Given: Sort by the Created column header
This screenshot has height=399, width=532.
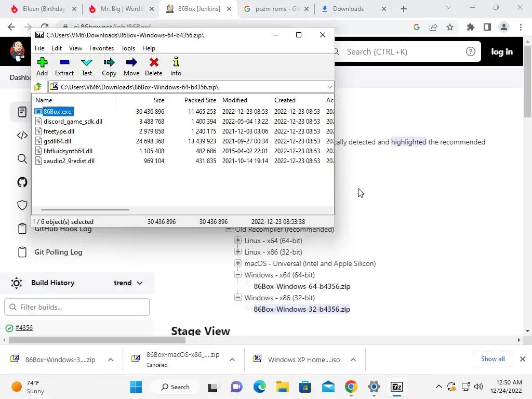Looking at the screenshot, I should coord(297,100).
